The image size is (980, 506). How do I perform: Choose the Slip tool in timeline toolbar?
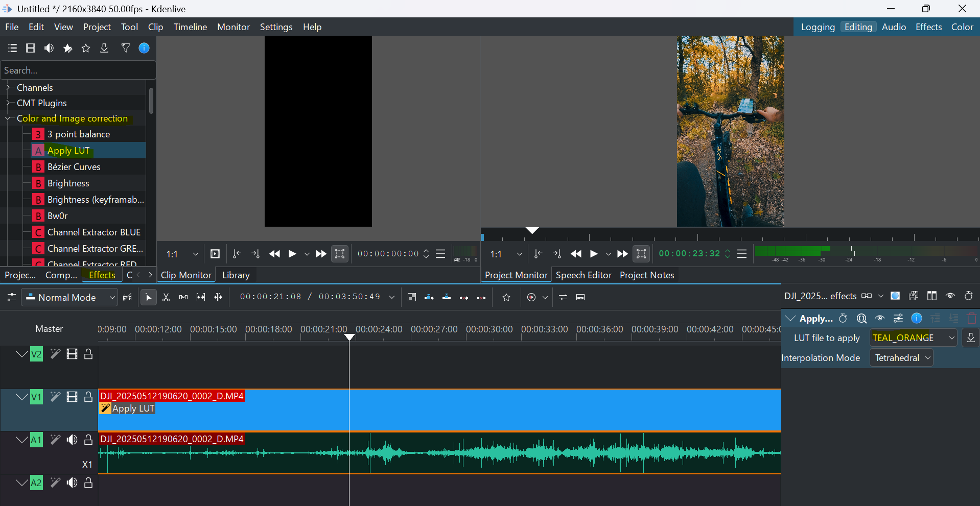pos(201,297)
